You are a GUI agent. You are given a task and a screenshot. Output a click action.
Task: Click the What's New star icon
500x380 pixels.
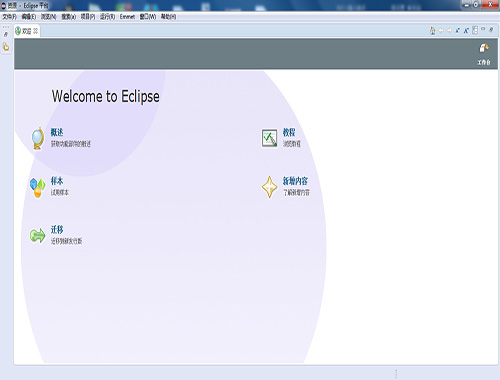click(269, 187)
